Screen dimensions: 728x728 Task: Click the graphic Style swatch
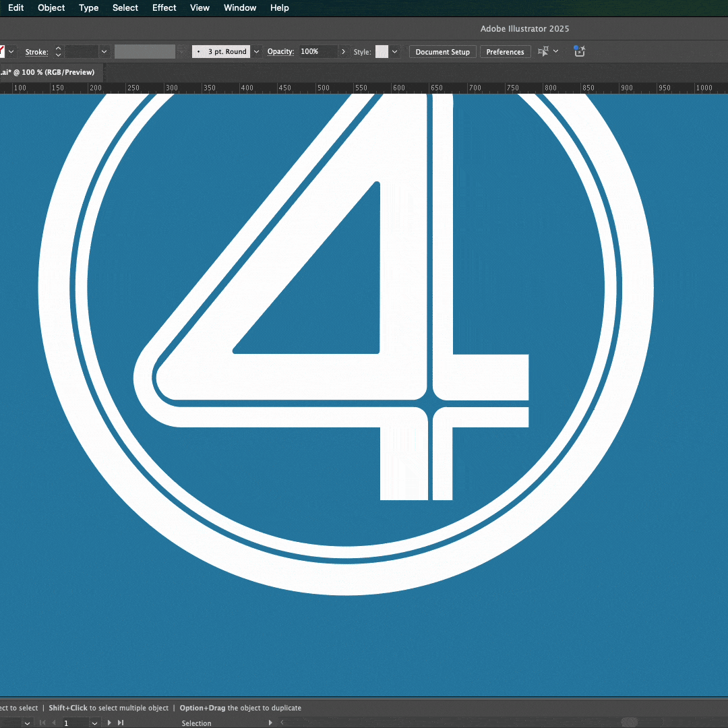click(x=382, y=51)
